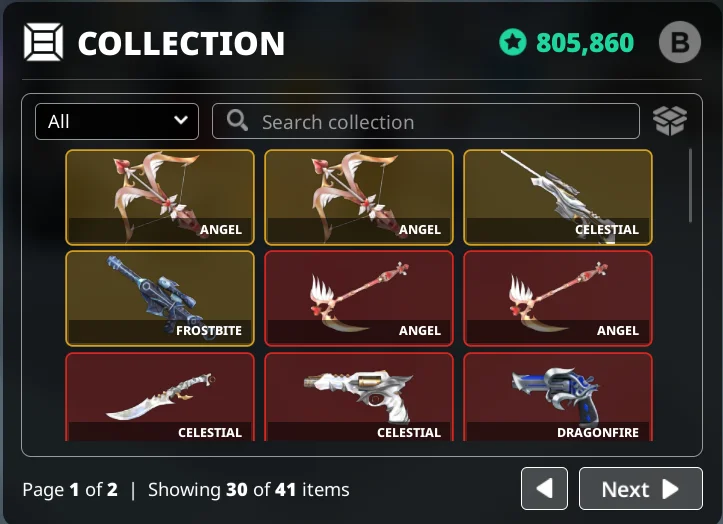Screen dimensions: 723x524
Task: Click the green star currency icon
Action: coord(513,42)
